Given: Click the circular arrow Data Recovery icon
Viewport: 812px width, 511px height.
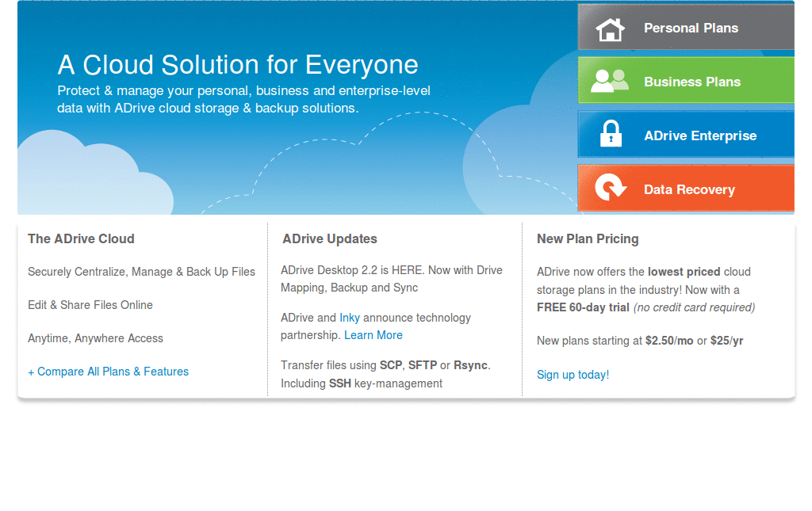Looking at the screenshot, I should click(611, 187).
